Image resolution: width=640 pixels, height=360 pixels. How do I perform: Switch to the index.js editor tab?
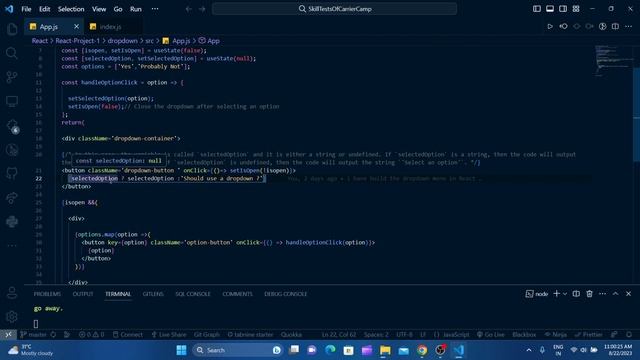click(x=110, y=27)
